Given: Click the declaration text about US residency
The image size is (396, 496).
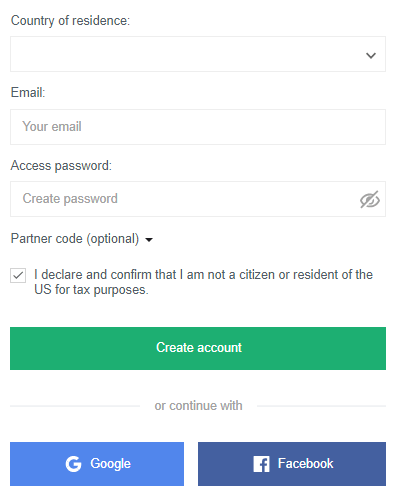Looking at the screenshot, I should (203, 282).
